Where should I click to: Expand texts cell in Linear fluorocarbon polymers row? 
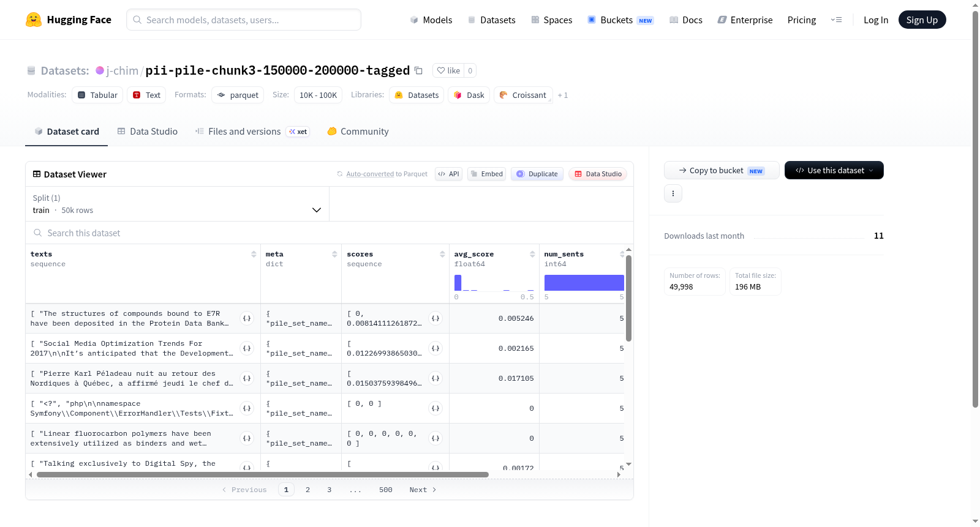pyautogui.click(x=247, y=438)
